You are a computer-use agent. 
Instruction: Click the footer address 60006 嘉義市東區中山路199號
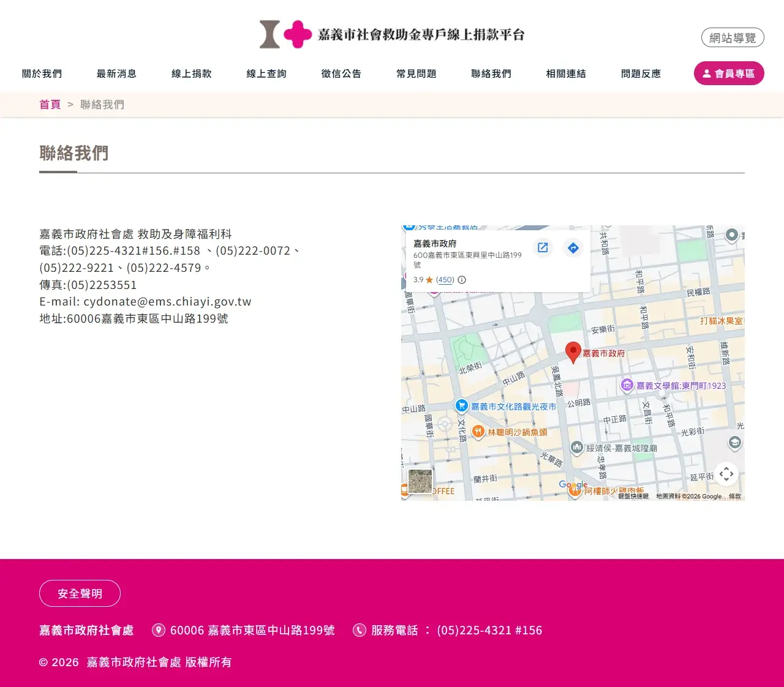pyautogui.click(x=252, y=630)
